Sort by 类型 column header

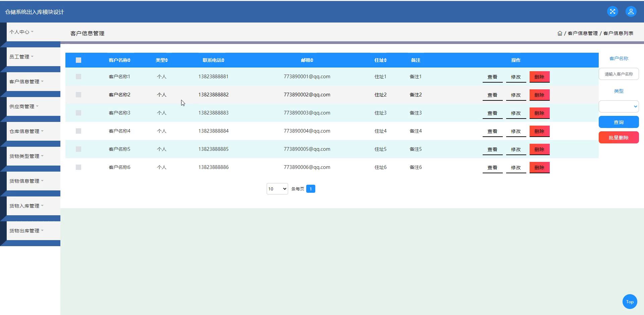pos(162,60)
